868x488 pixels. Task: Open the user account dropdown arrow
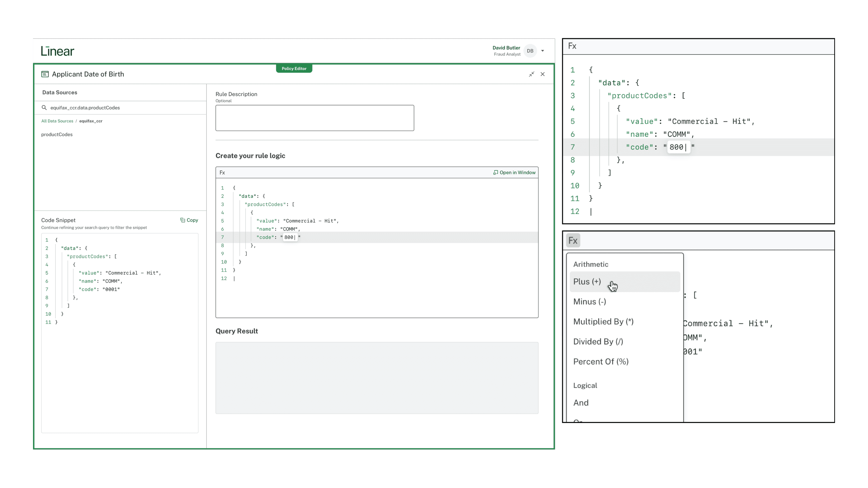pos(542,51)
